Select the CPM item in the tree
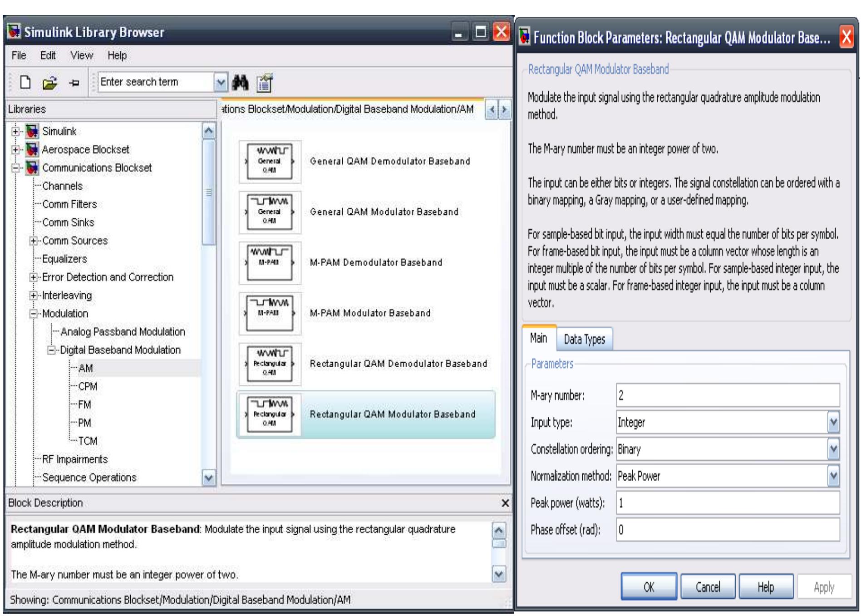 [88, 386]
